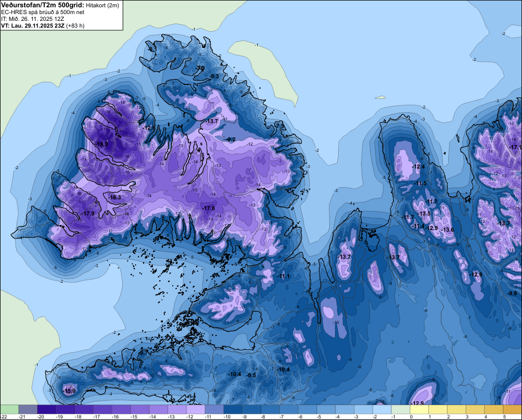Select the -3.9 temperature value

[x=200, y=68]
